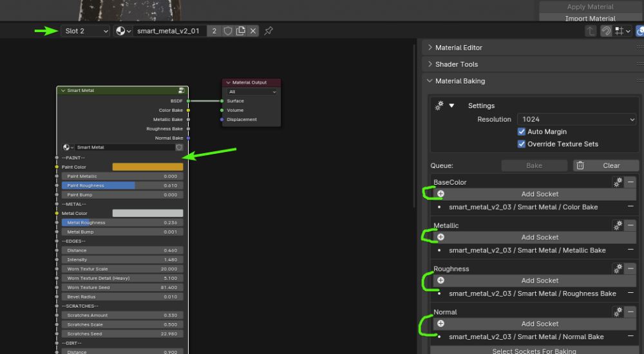Screen dimensions: 644x354
Task: Collapse the Smart Metal node with its chevron
Action: coord(63,90)
